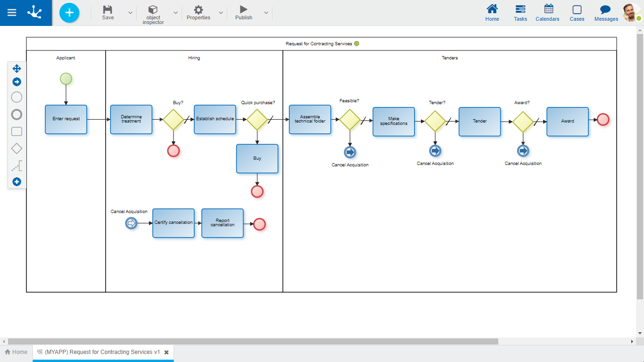Click the dashed annotation connector tool
This screenshot has height=362, width=644.
coord(17,166)
